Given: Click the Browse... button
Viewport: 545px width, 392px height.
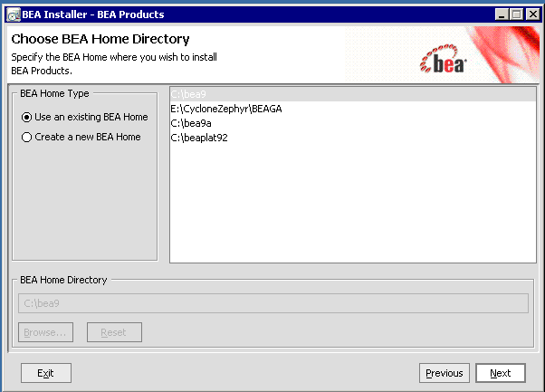Looking at the screenshot, I should [x=45, y=332].
